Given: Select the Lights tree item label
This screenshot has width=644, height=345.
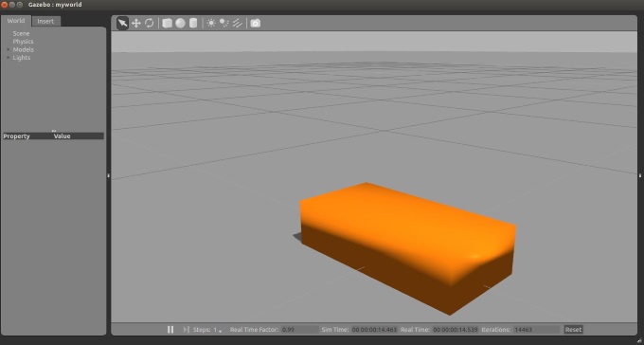Looking at the screenshot, I should click(x=22, y=58).
